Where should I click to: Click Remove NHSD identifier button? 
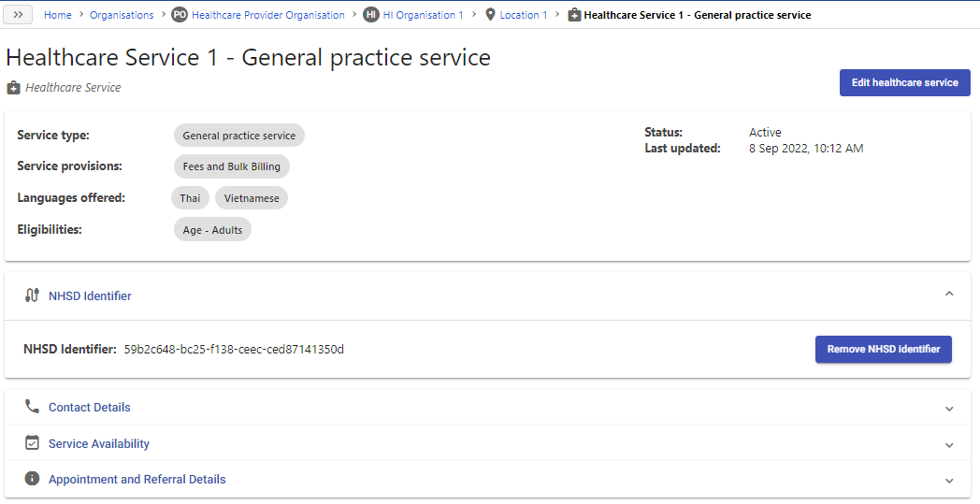(x=883, y=349)
